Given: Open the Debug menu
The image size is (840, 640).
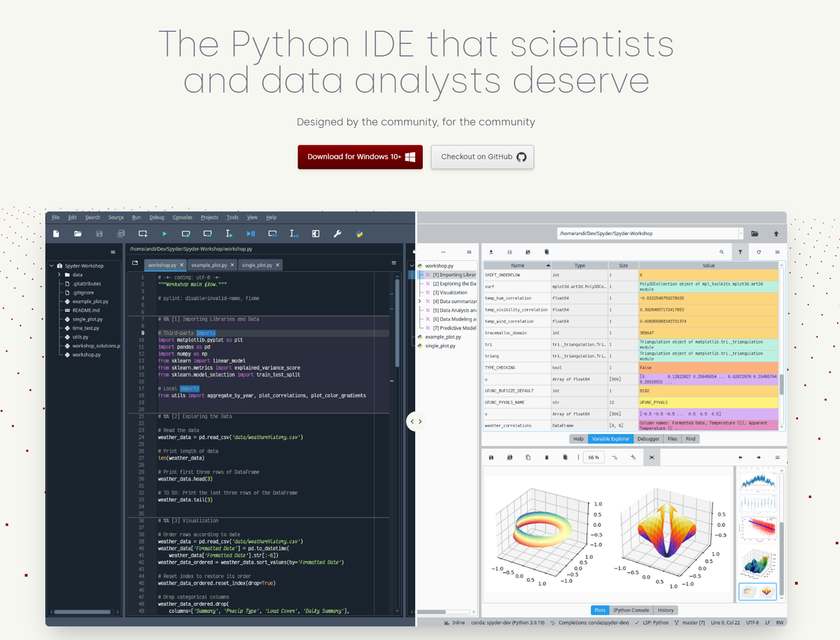Looking at the screenshot, I should click(157, 218).
